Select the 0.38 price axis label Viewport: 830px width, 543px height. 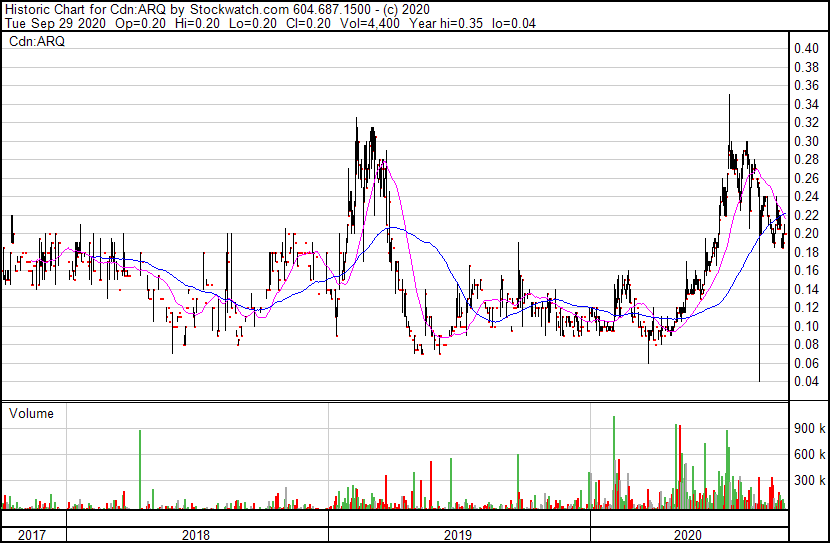[806, 67]
